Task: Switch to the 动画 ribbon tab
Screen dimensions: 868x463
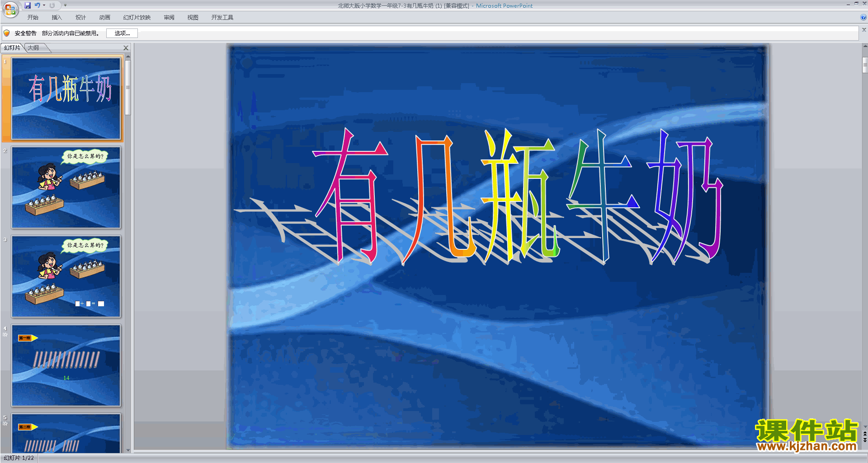Action: point(104,18)
